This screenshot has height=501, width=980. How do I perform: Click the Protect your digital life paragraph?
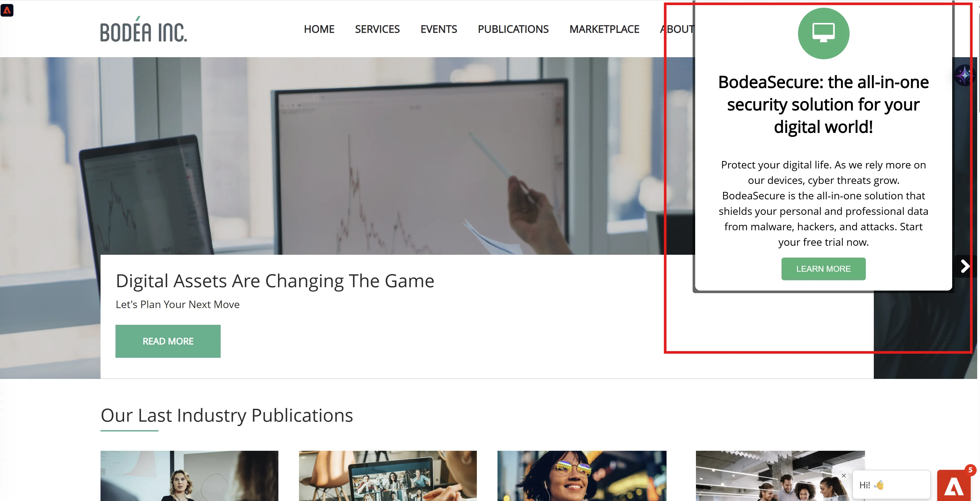[823, 203]
